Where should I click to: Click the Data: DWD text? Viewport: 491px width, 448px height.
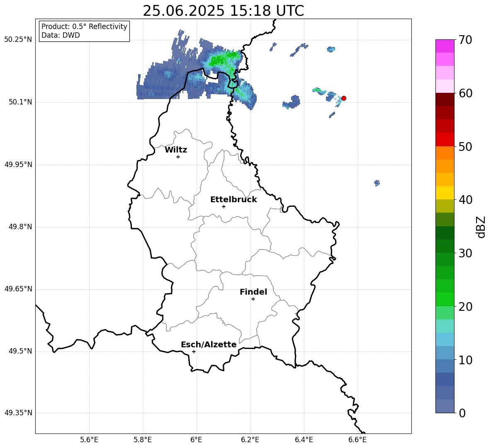(61, 35)
